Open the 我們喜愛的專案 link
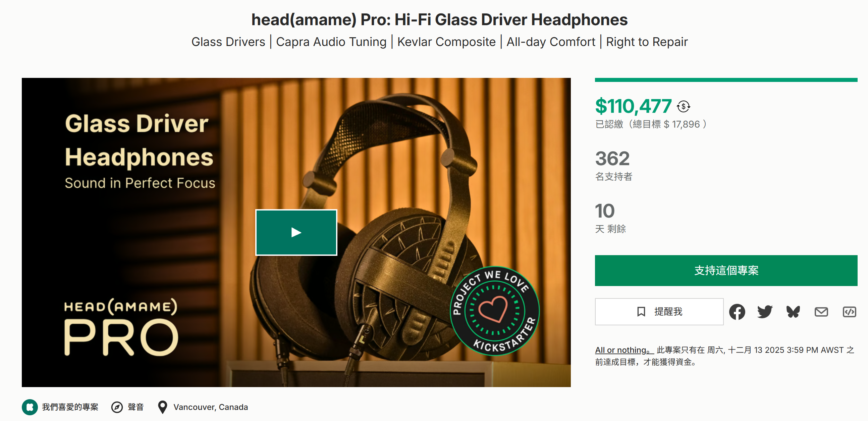 pyautogui.click(x=70, y=407)
